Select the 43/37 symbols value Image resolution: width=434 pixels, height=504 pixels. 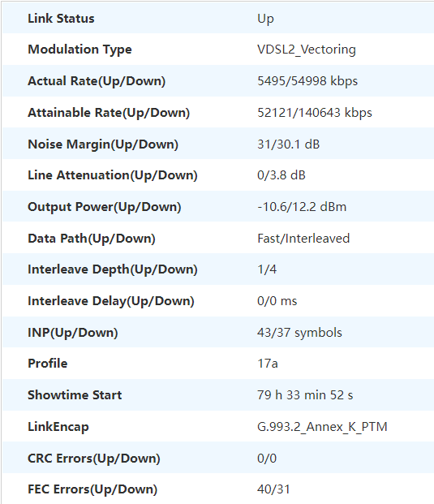point(299,333)
